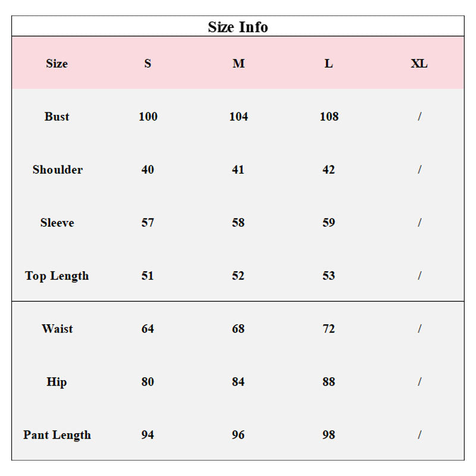Viewport: 476px width, 476px height.
Task: Click the Size Info title
Action: click(238, 27)
